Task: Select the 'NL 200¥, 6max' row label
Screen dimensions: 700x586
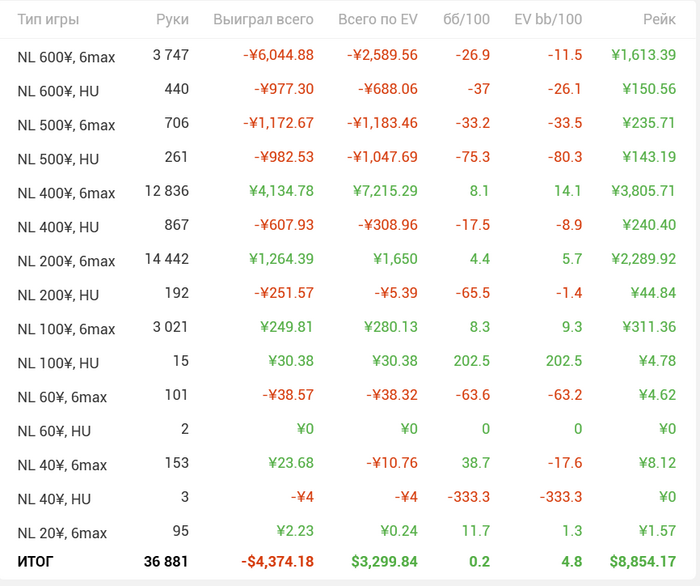Action: click(66, 261)
